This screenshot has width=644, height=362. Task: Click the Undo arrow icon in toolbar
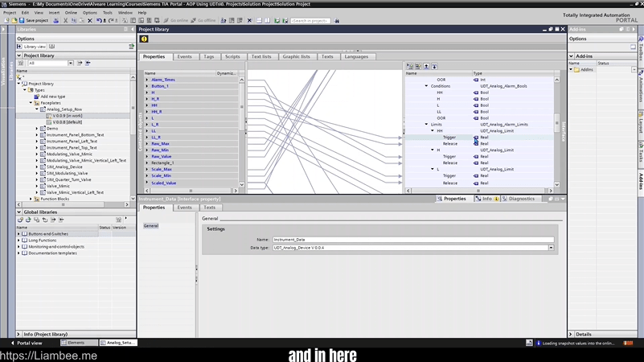pyautogui.click(x=99, y=20)
